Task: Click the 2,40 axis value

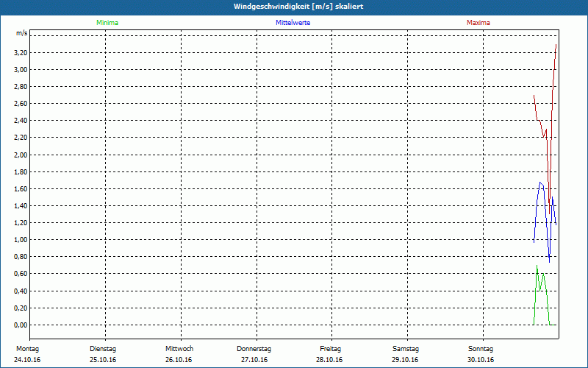Action: (x=21, y=121)
